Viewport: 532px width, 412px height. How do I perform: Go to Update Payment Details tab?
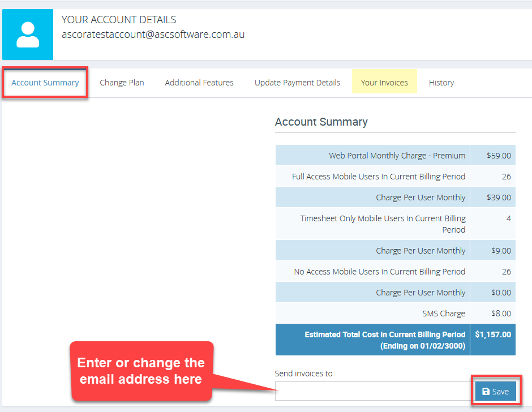tap(297, 83)
